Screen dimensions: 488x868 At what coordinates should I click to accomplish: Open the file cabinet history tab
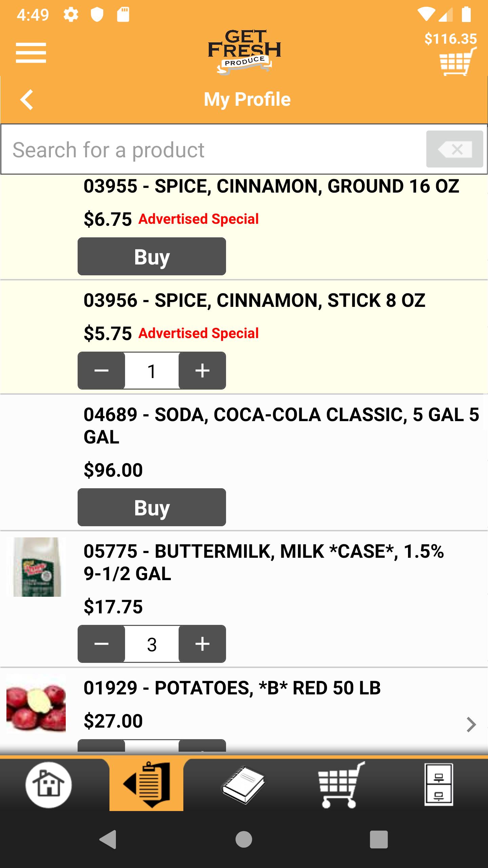tap(439, 785)
